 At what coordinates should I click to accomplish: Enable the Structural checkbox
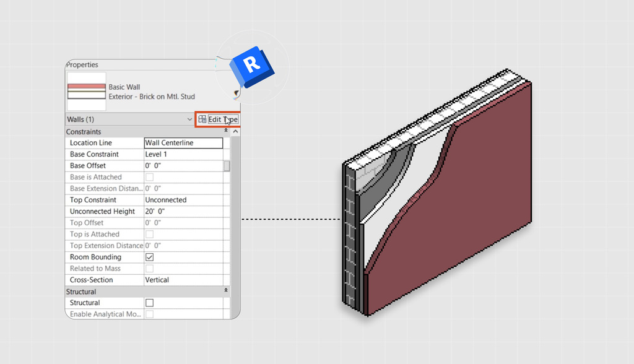(148, 303)
